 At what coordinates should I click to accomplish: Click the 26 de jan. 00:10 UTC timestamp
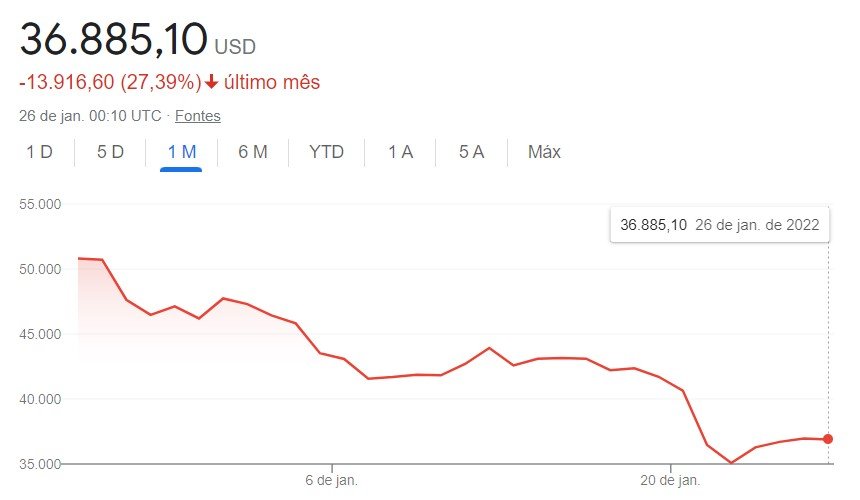coord(90,116)
